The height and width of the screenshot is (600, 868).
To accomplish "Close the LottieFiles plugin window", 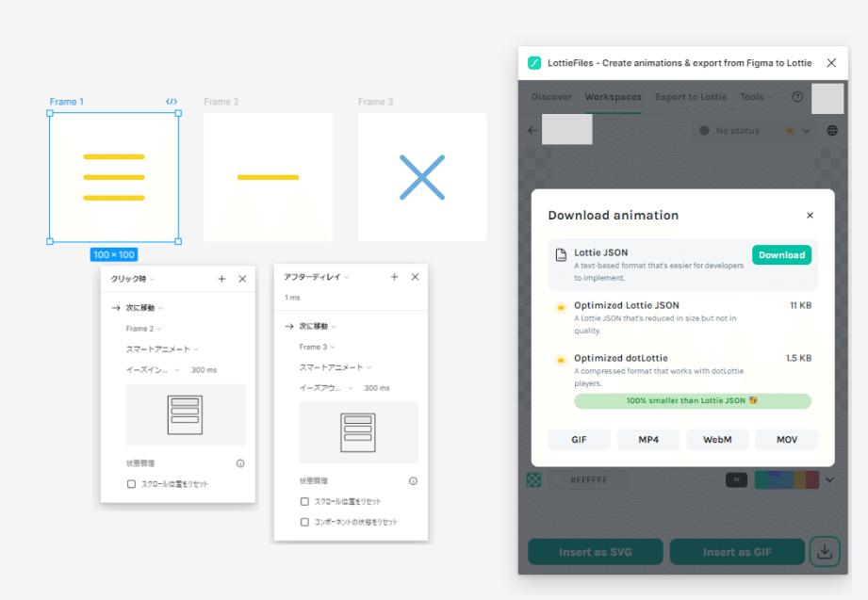I will point(831,63).
